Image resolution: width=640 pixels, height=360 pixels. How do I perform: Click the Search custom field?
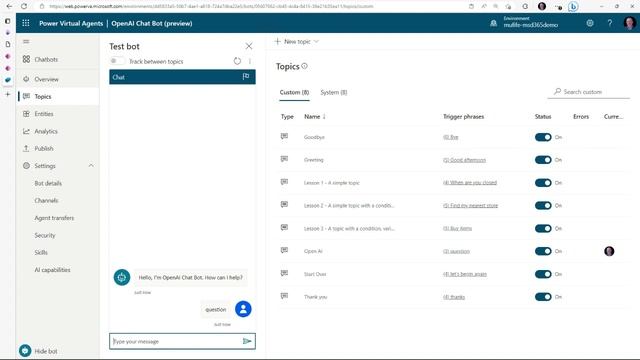589,92
